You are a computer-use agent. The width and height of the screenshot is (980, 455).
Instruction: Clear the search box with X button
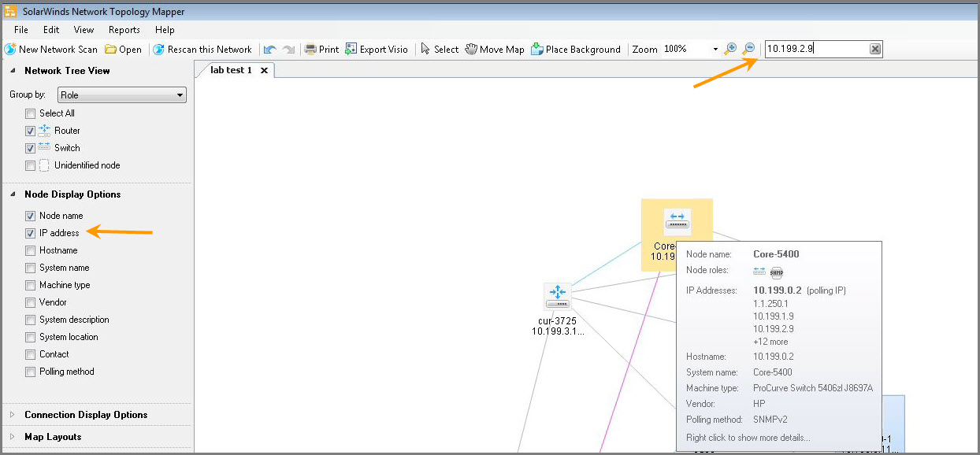(875, 49)
